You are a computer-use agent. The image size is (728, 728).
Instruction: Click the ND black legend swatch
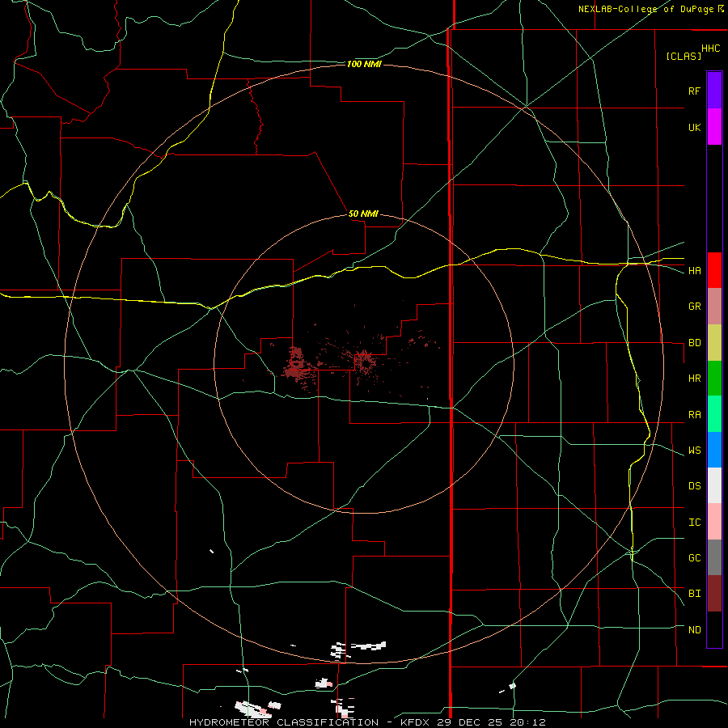[714, 629]
